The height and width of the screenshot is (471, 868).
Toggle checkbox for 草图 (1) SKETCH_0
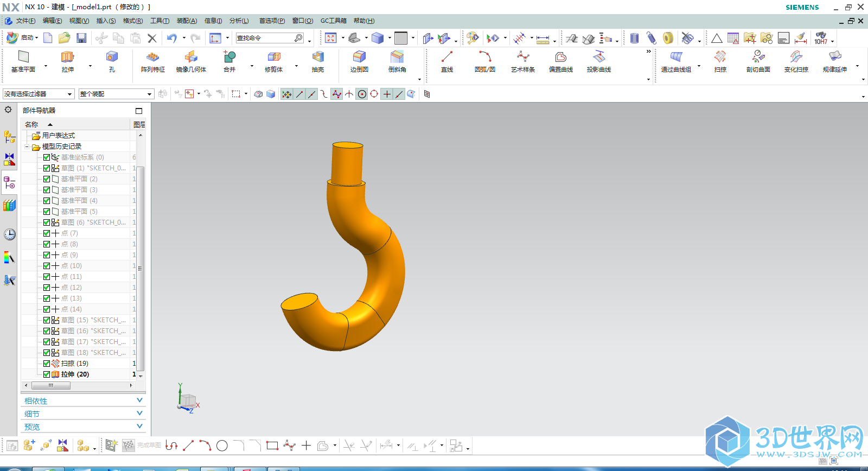click(47, 168)
